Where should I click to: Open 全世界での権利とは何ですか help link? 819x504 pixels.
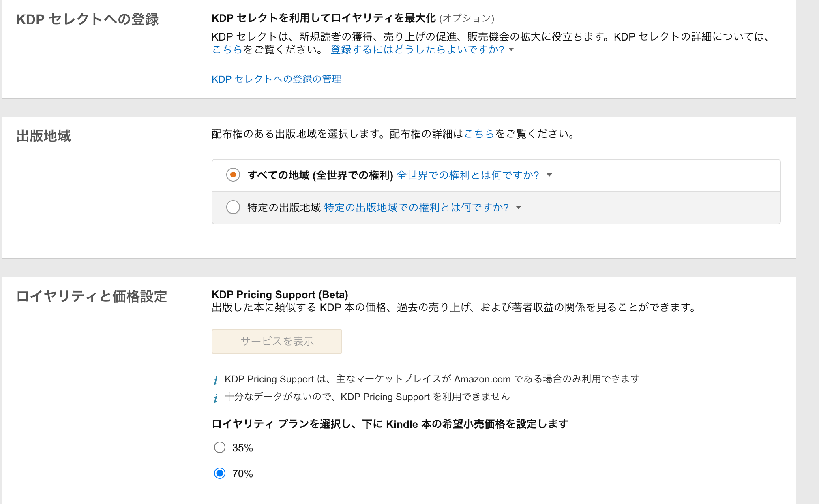pos(467,175)
